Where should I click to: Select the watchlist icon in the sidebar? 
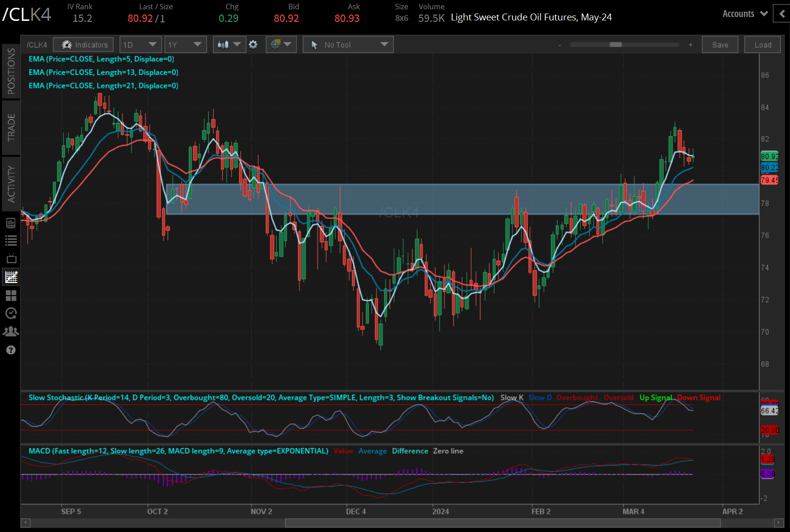point(11,240)
